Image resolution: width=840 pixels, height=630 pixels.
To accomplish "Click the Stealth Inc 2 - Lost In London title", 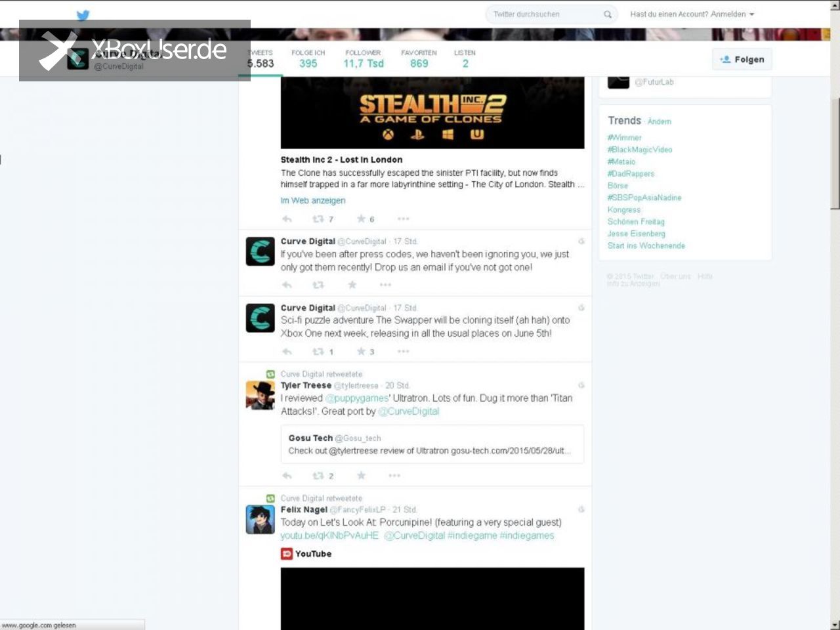I will pyautogui.click(x=341, y=159).
